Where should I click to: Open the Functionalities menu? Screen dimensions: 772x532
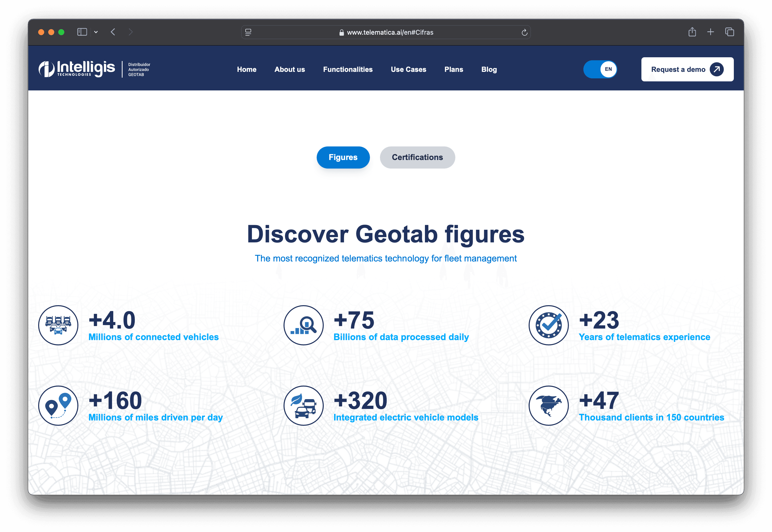[348, 69]
